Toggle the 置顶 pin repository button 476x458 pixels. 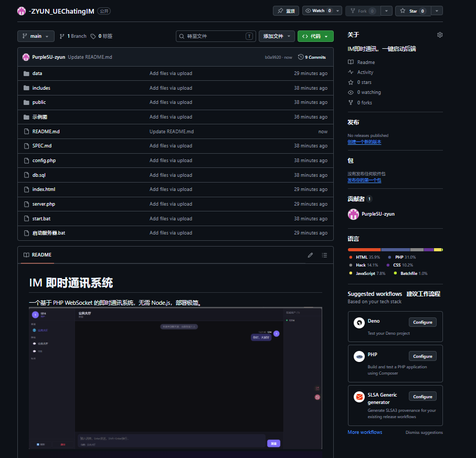click(x=286, y=11)
